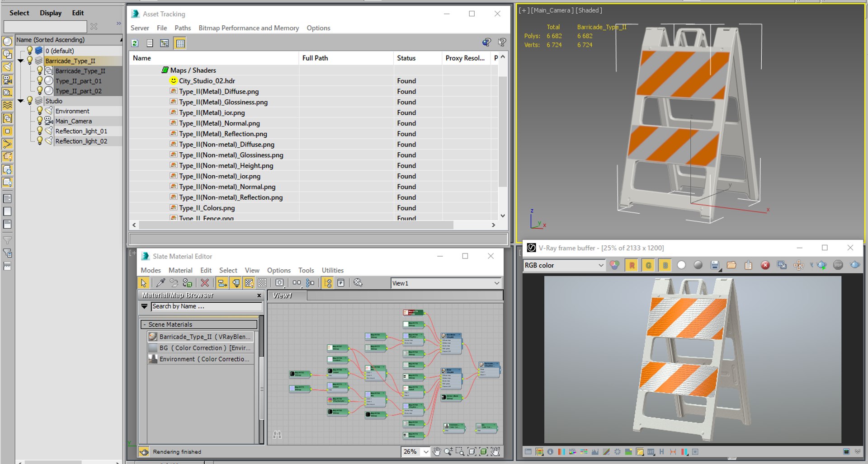
Task: Toggle the Blue channel in frame buffer
Action: click(x=665, y=265)
